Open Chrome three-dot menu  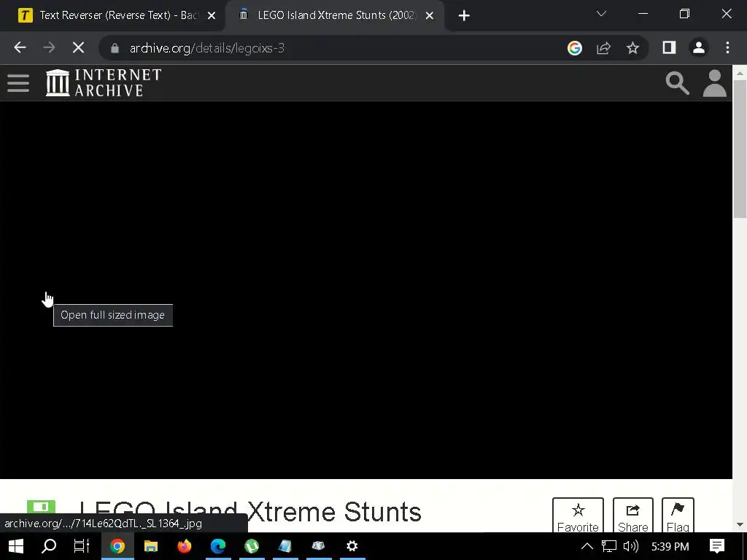coord(727,47)
